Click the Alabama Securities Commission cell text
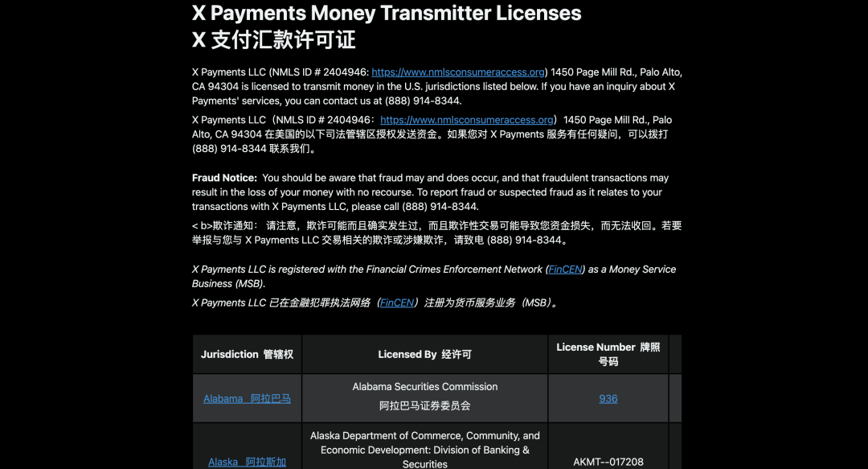868x469 pixels. pyautogui.click(x=424, y=387)
